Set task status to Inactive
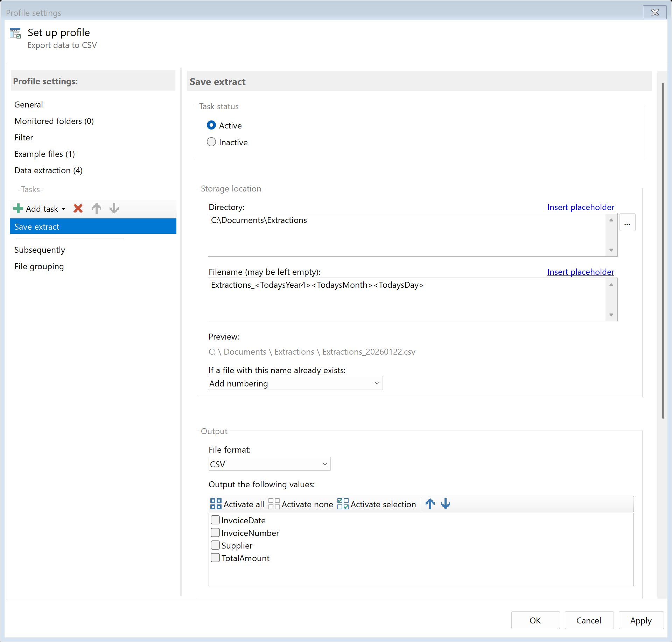672x642 pixels. pos(211,142)
